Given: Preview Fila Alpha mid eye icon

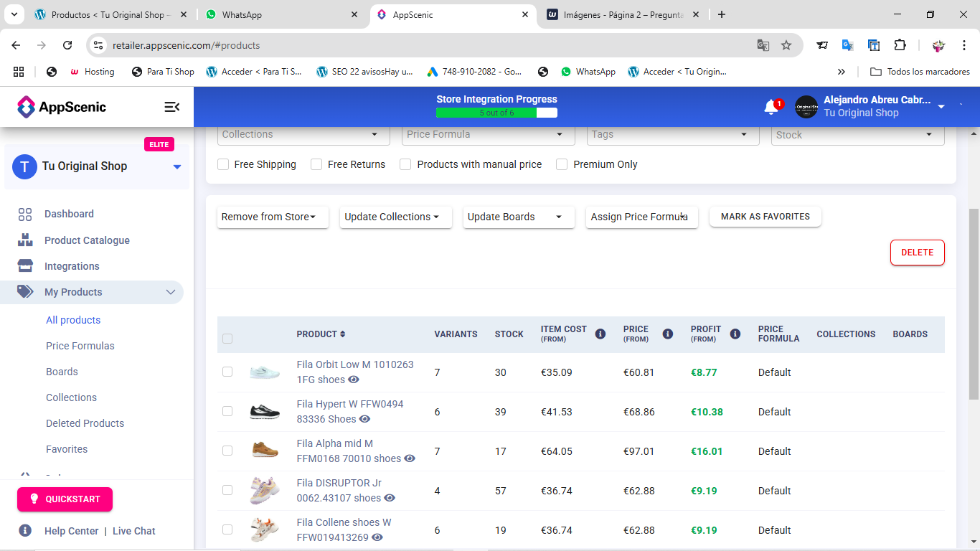Looking at the screenshot, I should (410, 458).
